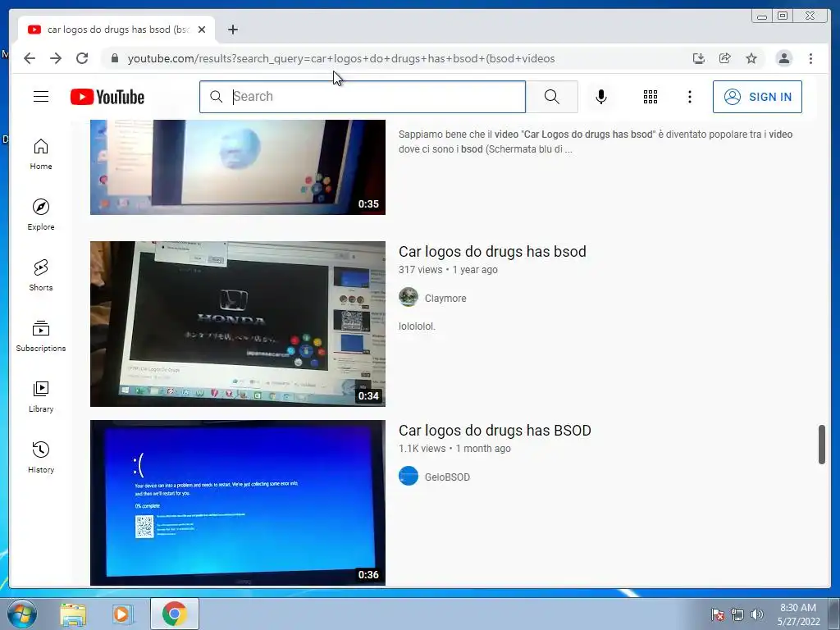Screen dimensions: 840x630
Task: Play the 0:35 video thumbnail
Action: [237, 167]
